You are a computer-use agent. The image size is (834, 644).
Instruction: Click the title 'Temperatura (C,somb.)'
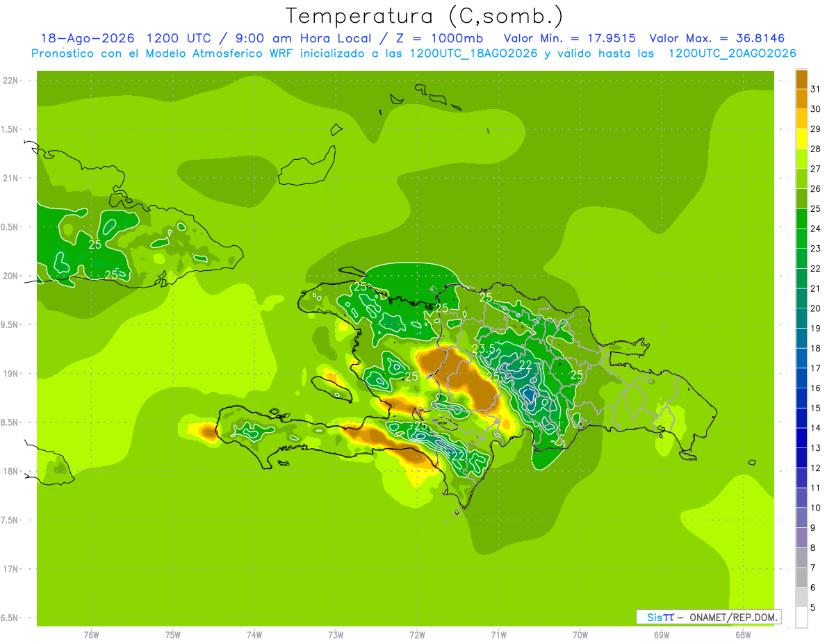click(425, 16)
